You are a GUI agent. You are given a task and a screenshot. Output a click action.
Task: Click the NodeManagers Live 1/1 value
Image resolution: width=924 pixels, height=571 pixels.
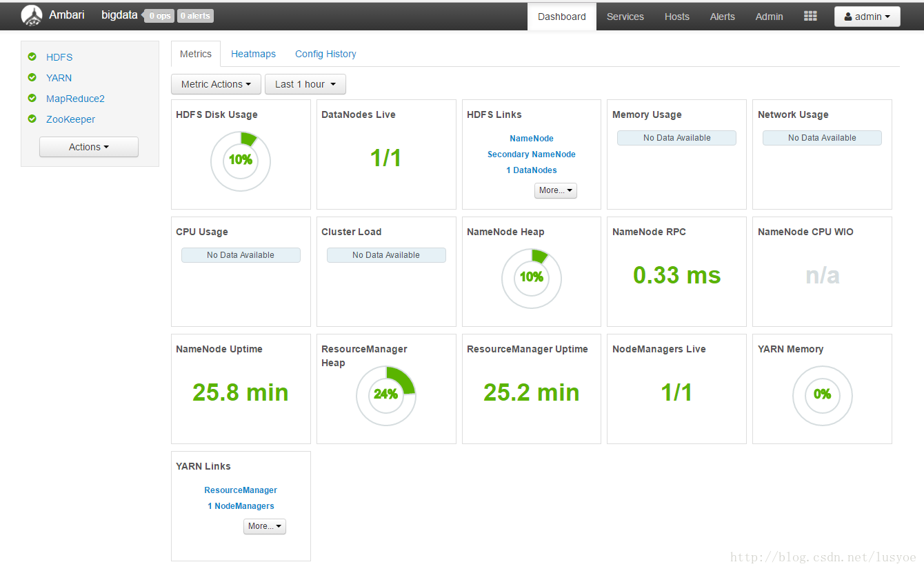pyautogui.click(x=677, y=392)
